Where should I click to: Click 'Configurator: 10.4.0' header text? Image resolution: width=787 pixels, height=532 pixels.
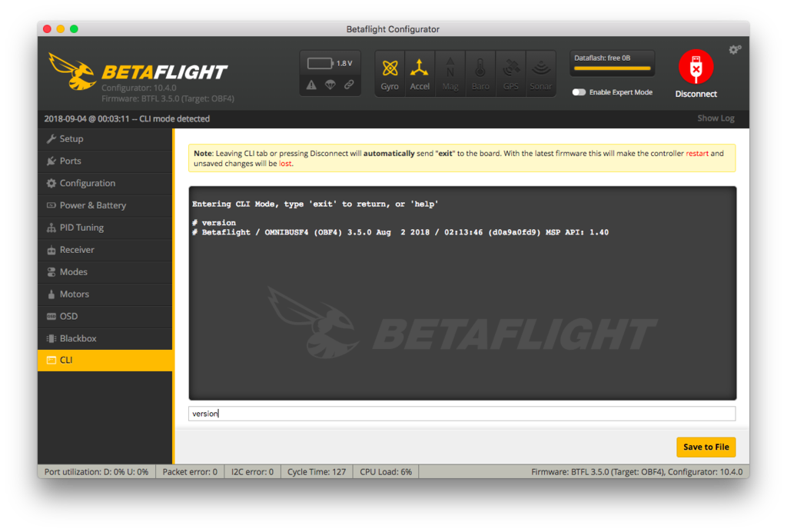[x=139, y=88]
